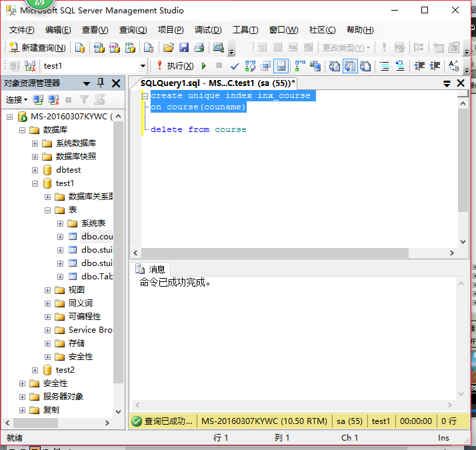The height and width of the screenshot is (450, 476).
Task: Toggle Include Client Statistics
Action: pyautogui.click(x=315, y=65)
